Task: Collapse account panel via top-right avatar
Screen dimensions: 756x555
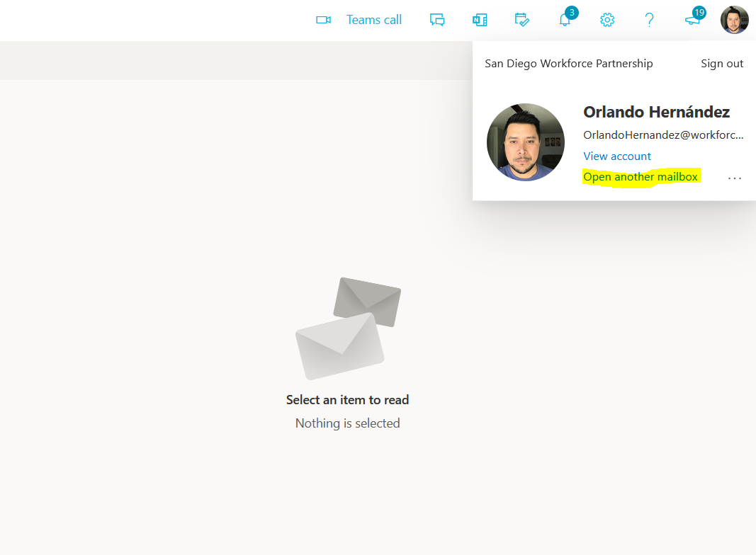Action: pyautogui.click(x=734, y=20)
